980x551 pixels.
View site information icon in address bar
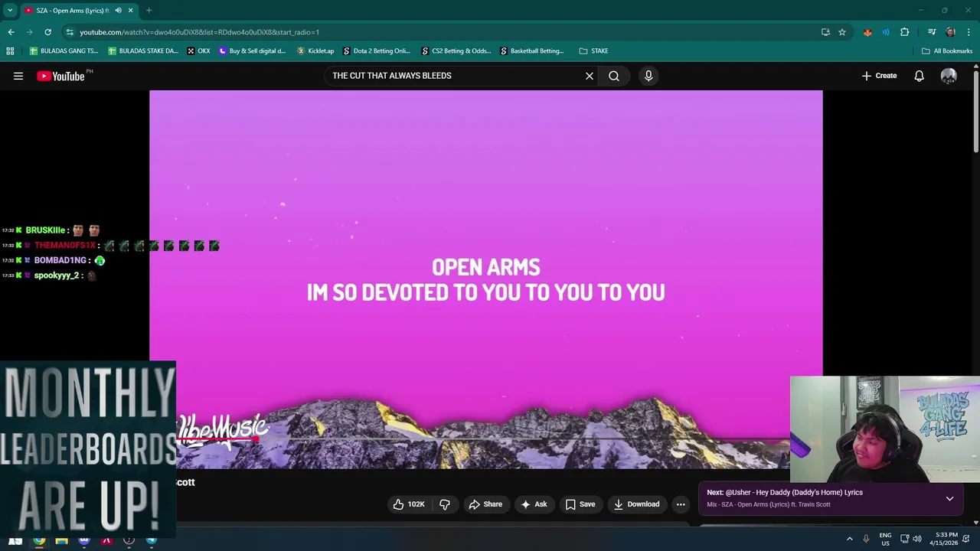click(70, 32)
